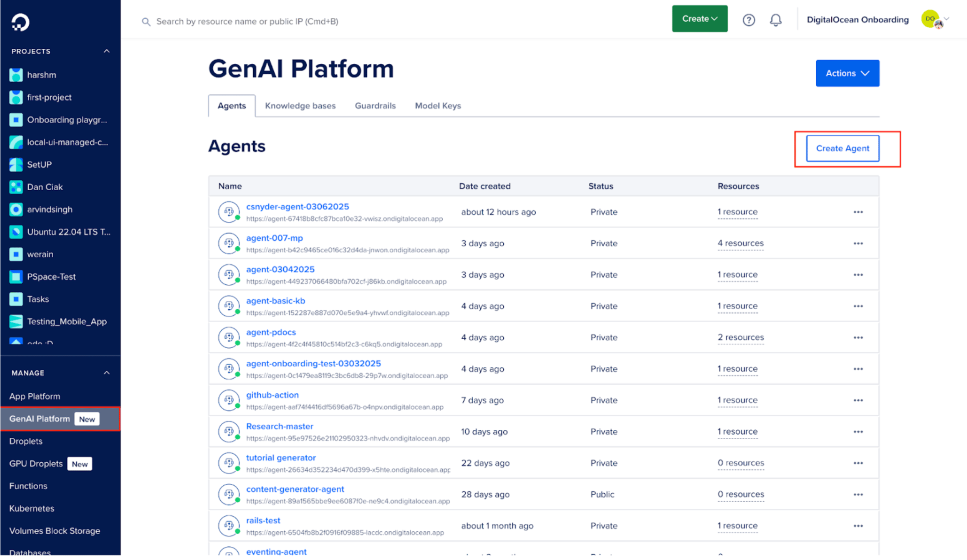Open the content-generator-agent link
The image size is (967, 560).
[295, 489]
